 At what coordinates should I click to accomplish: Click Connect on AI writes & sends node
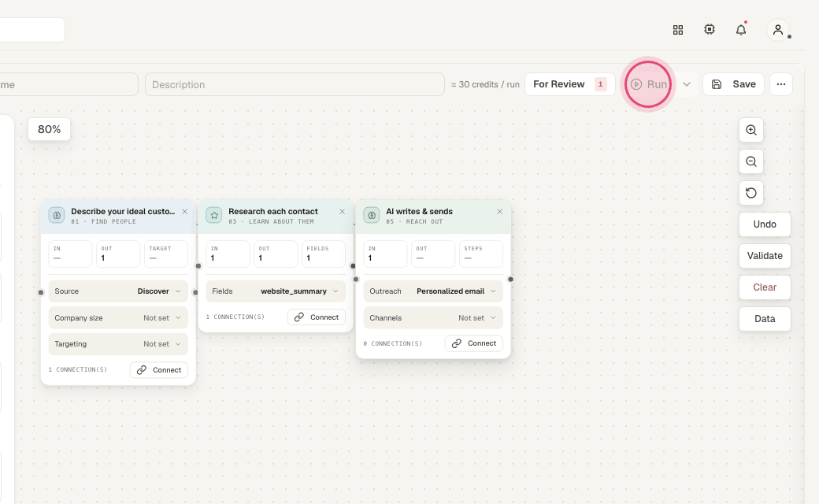tap(474, 343)
